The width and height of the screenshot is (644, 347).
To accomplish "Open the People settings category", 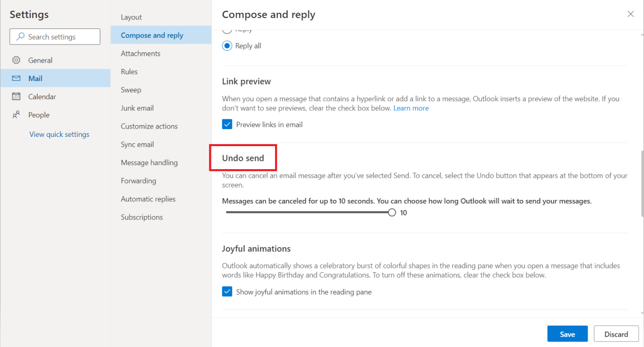I will coord(55,115).
